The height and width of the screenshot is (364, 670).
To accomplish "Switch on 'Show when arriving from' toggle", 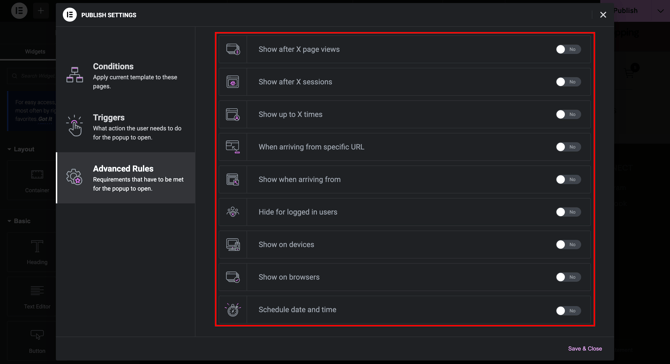I will tap(568, 179).
